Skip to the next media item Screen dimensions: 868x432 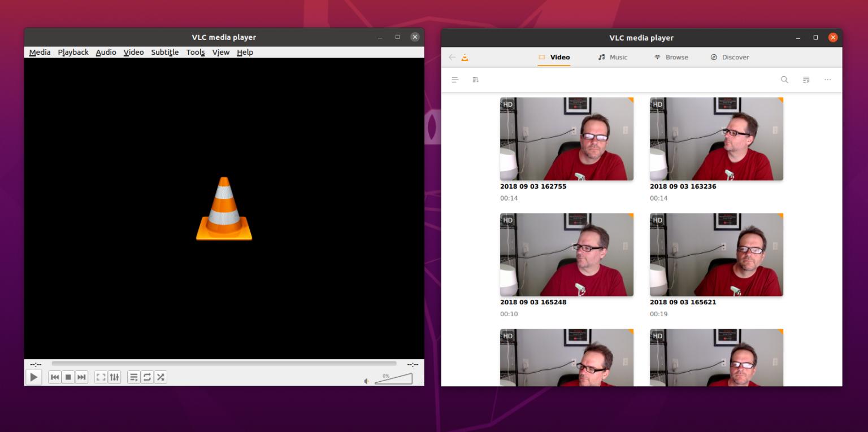pyautogui.click(x=81, y=377)
